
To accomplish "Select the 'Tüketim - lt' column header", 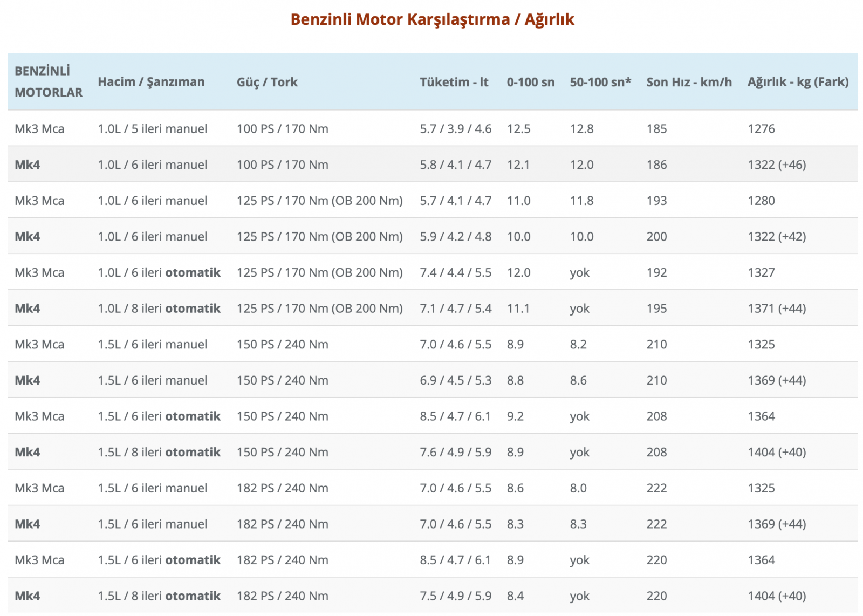I will coord(454,82).
